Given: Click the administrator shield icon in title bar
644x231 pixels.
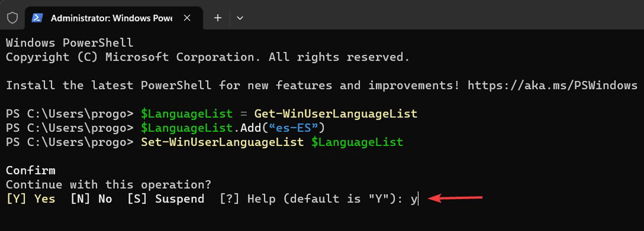Looking at the screenshot, I should click(x=12, y=18).
